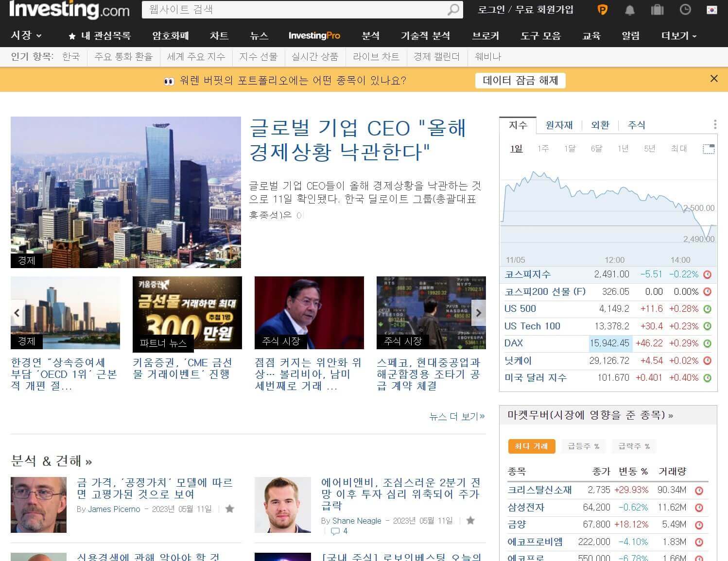Open 암호화폐 menu item

(171, 36)
